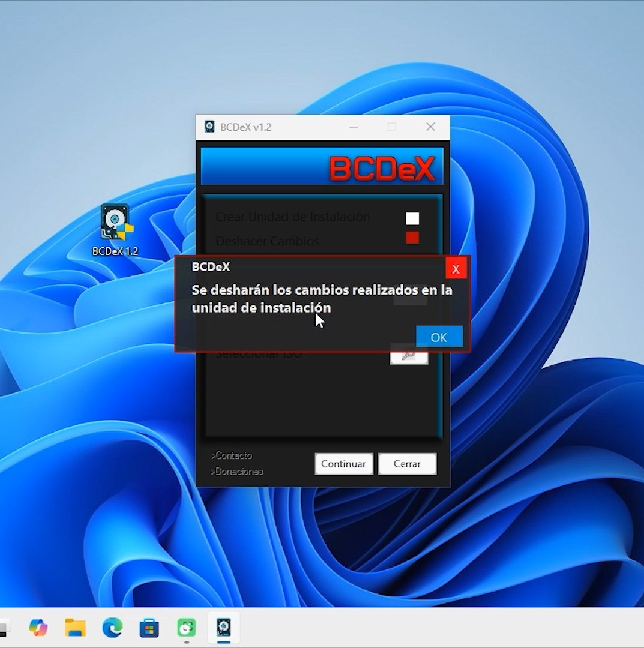This screenshot has width=644, height=648.
Task: Expand the Contacto section
Action: click(231, 455)
